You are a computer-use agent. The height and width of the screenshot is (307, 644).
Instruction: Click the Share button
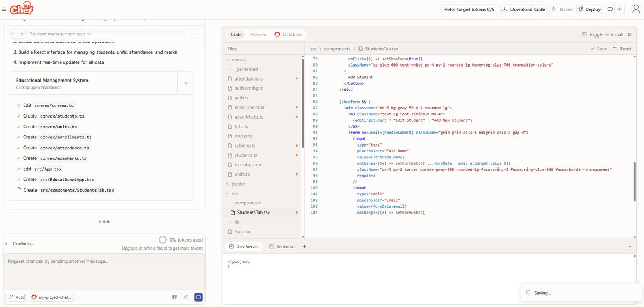pyautogui.click(x=561, y=9)
